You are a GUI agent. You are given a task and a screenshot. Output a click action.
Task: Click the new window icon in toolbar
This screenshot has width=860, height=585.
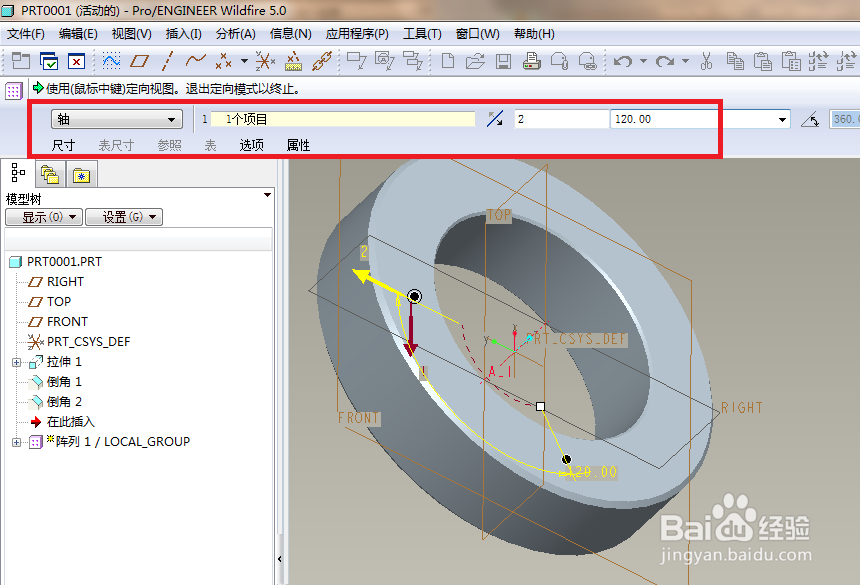(x=21, y=60)
